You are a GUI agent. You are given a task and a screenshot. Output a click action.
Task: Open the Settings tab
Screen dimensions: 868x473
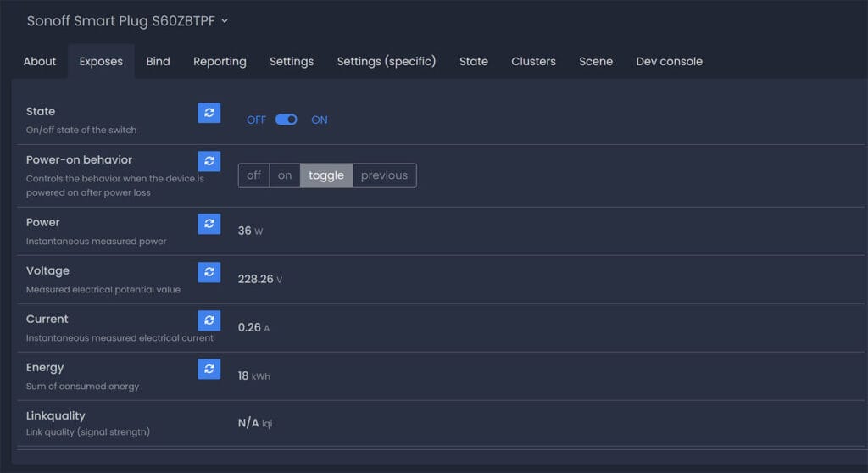(x=292, y=62)
